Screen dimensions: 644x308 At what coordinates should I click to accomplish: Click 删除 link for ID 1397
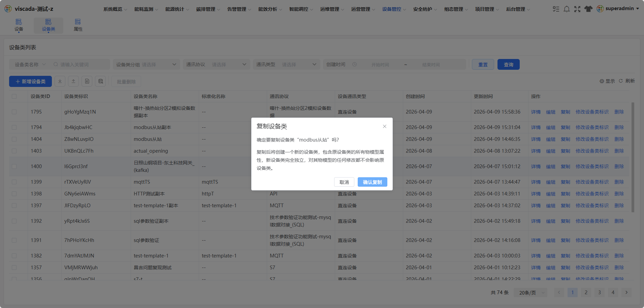(619, 206)
